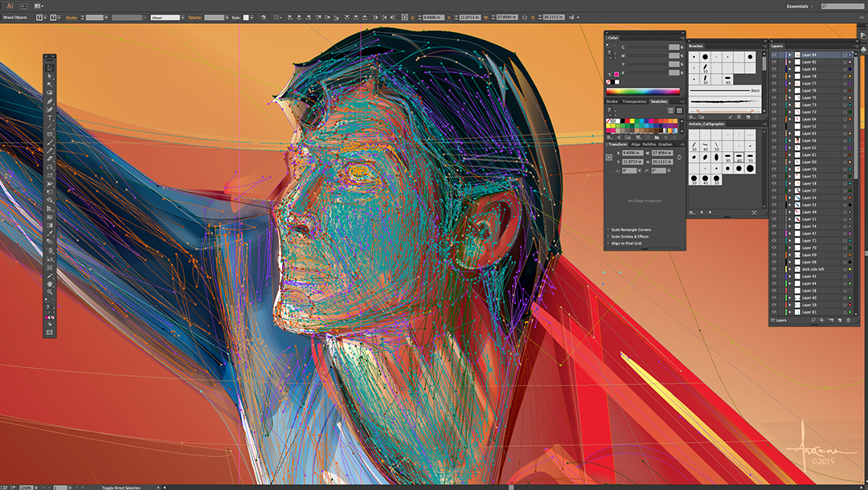Image resolution: width=868 pixels, height=490 pixels.
Task: Expand Layer 44 disclosure triangle
Action: click(790, 284)
